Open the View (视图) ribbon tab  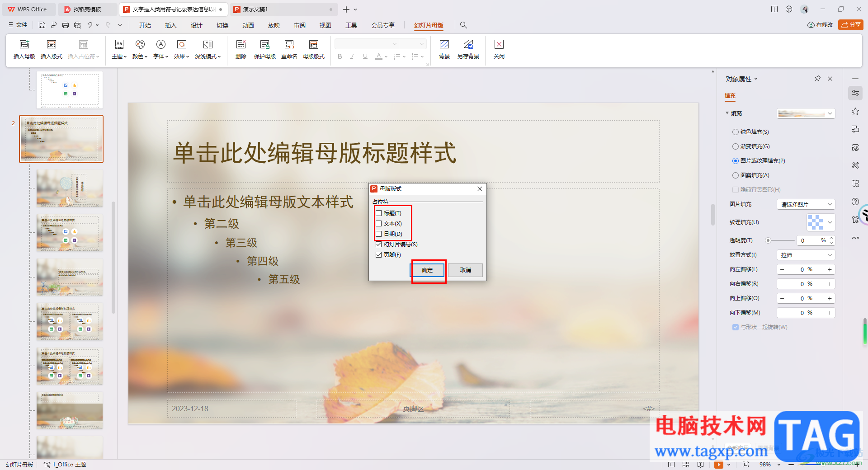click(x=325, y=25)
